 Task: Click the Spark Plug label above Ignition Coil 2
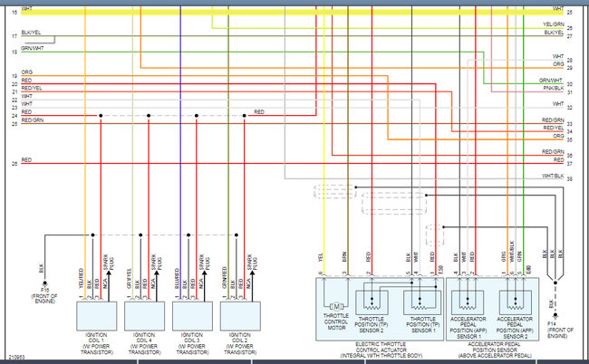click(252, 263)
